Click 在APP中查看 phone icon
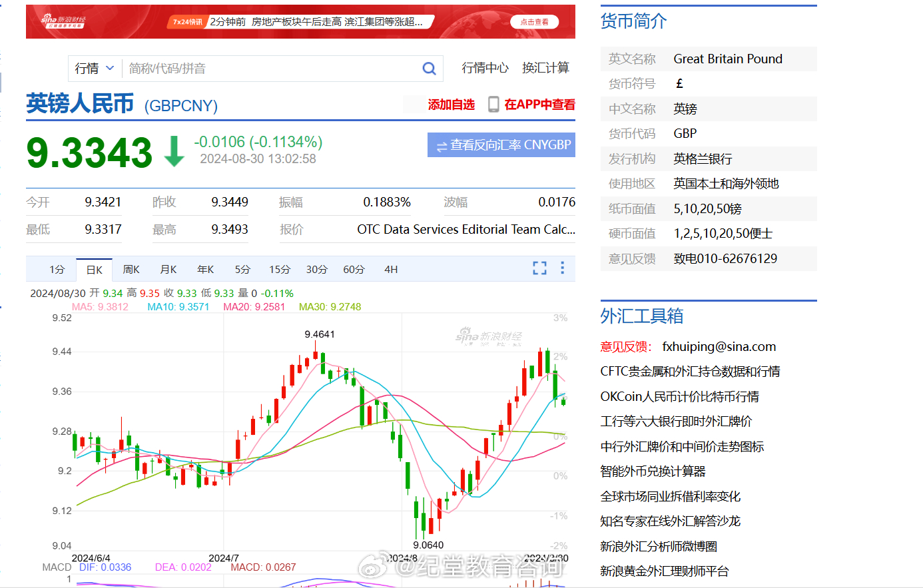The image size is (923, 588). coord(493,105)
